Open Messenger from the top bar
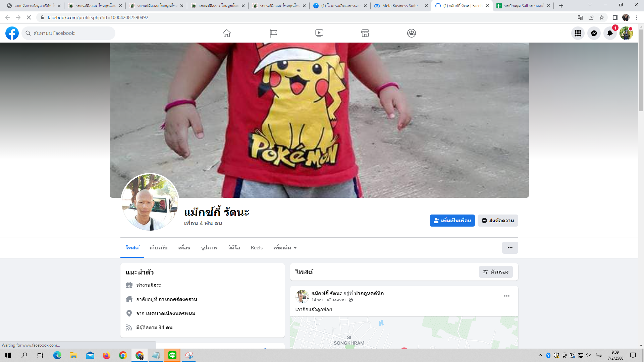 (594, 33)
